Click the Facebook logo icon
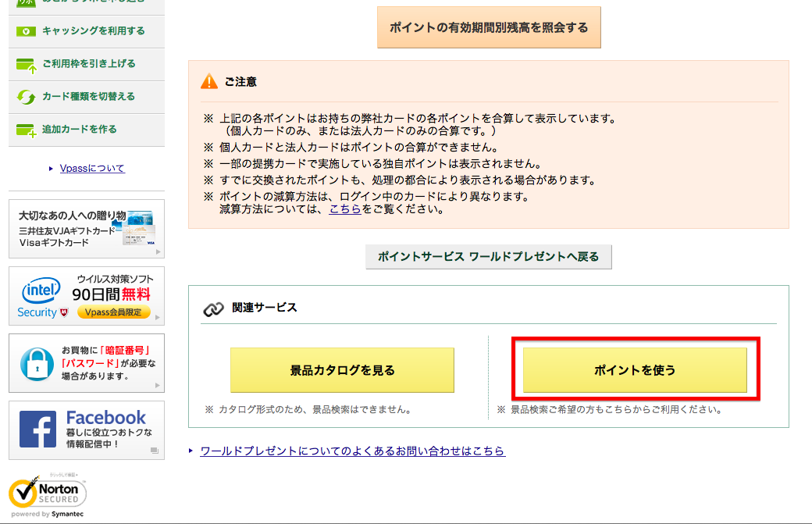Image resolution: width=812 pixels, height=524 pixels. click(37, 430)
